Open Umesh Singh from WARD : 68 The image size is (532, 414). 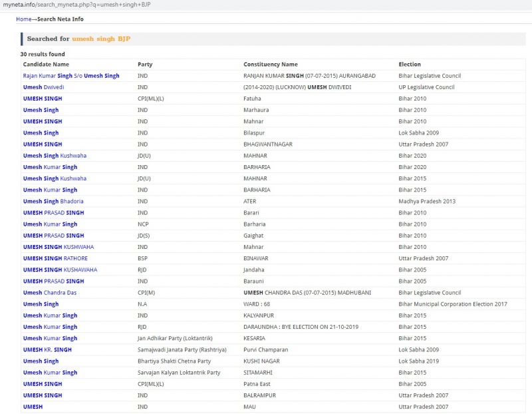[x=41, y=304]
